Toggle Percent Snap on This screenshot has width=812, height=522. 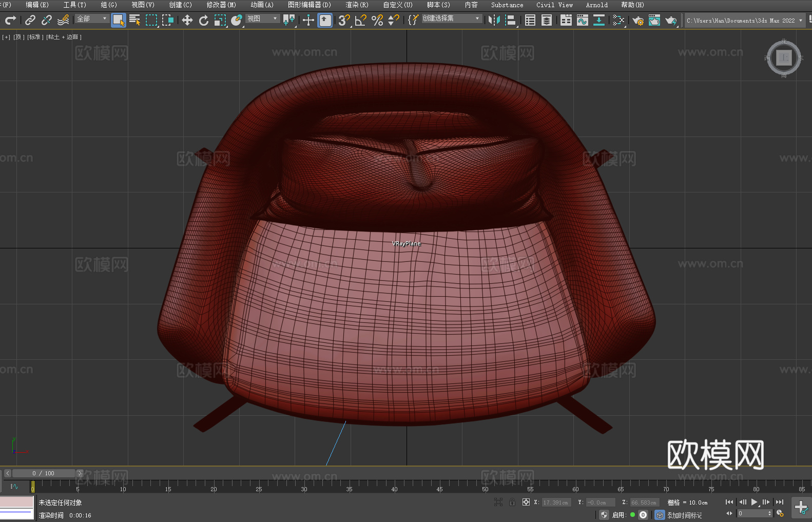click(x=377, y=20)
